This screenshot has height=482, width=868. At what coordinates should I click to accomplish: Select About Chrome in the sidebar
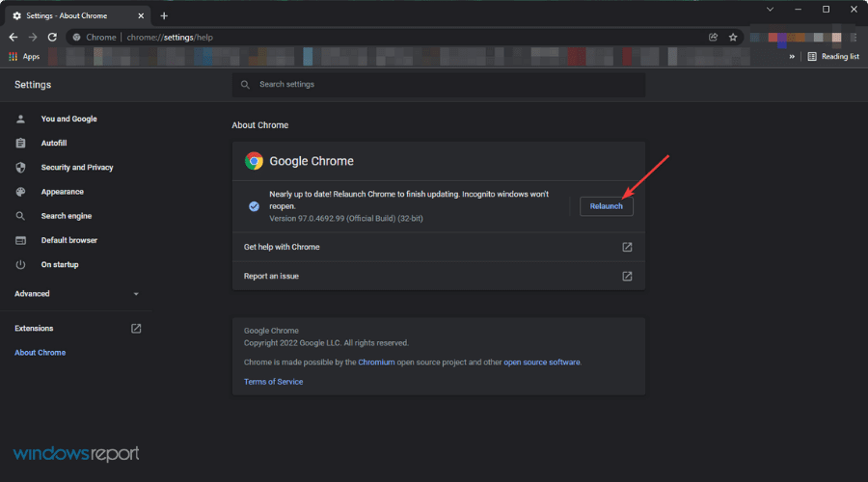pyautogui.click(x=40, y=353)
